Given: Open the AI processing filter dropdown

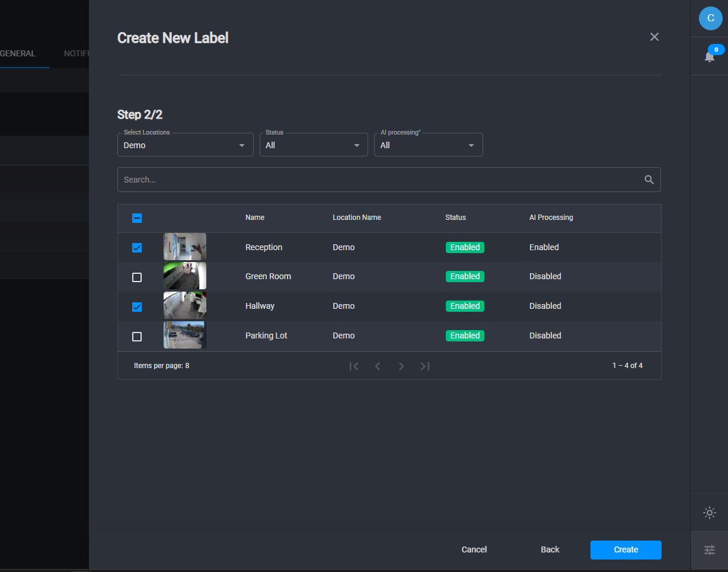Looking at the screenshot, I should point(429,145).
